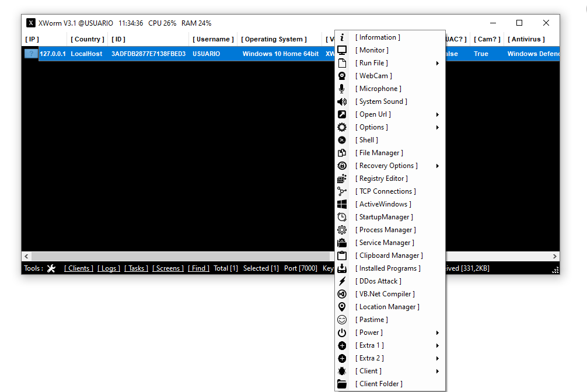This screenshot has height=392, width=587.
Task: Expand the Extra 2 submenu arrow
Action: (x=437, y=358)
